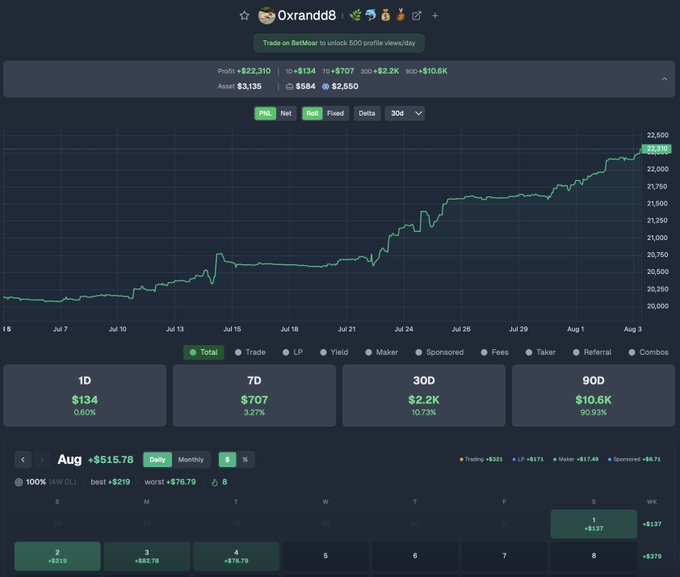This screenshot has height=577, width=680.
Task: Switch chart to Net mode
Action: (x=286, y=113)
